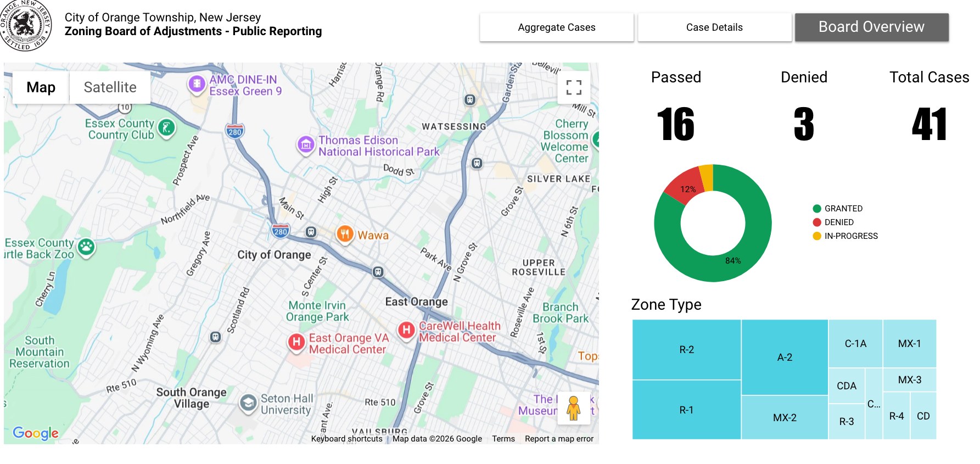Open the Aggregate Cases tab
Screen dimensions: 980x464
557,27
